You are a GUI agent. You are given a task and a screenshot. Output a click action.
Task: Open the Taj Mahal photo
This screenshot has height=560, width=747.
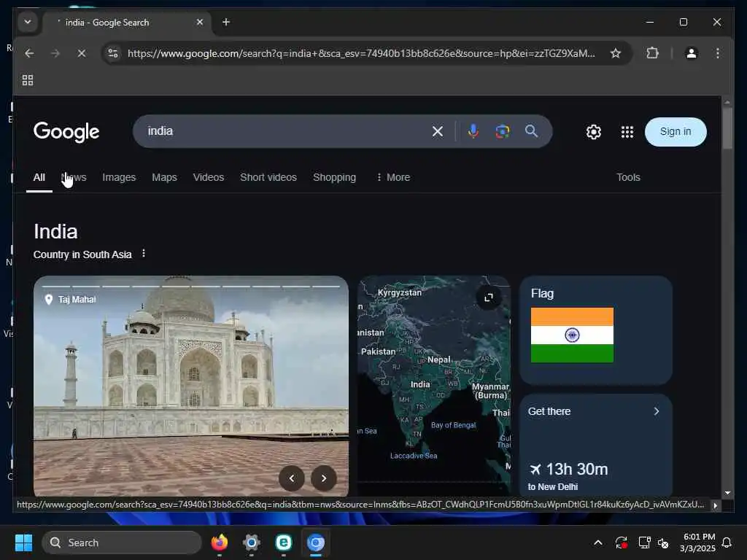pos(191,386)
